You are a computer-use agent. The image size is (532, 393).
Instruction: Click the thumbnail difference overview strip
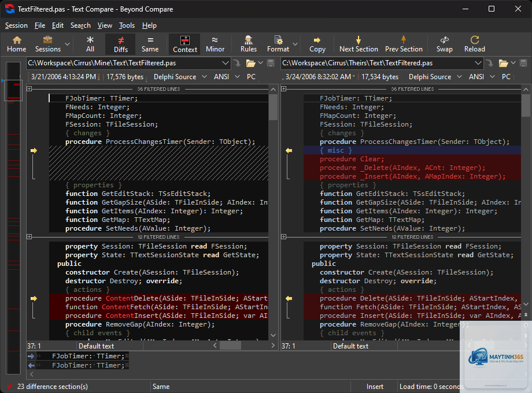pyautogui.click(x=13, y=217)
